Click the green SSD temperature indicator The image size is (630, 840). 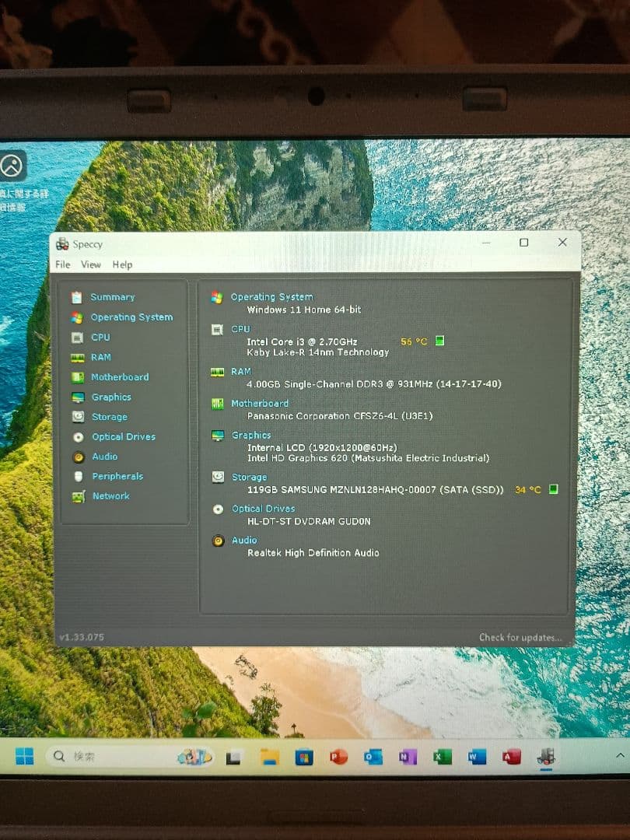(553, 489)
